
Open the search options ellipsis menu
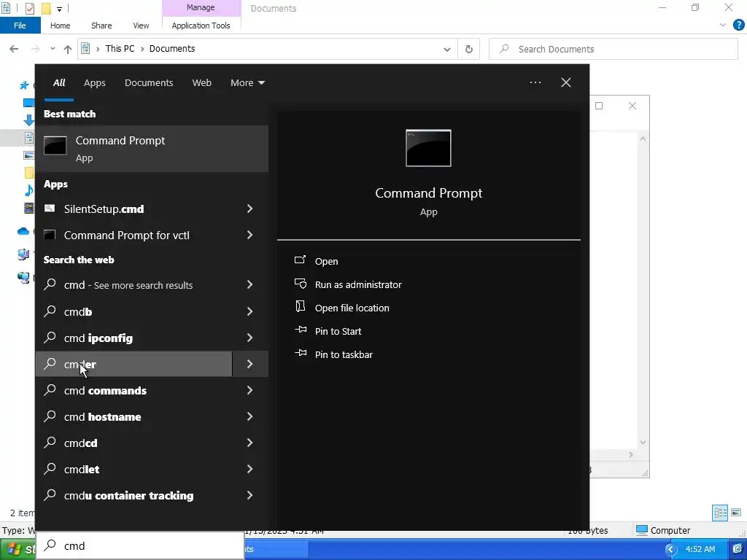[x=535, y=82]
